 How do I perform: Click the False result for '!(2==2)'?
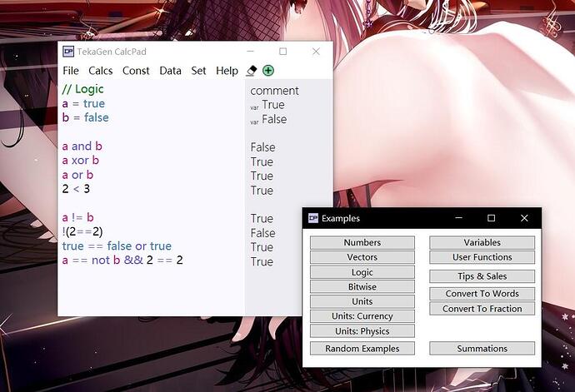[263, 233]
